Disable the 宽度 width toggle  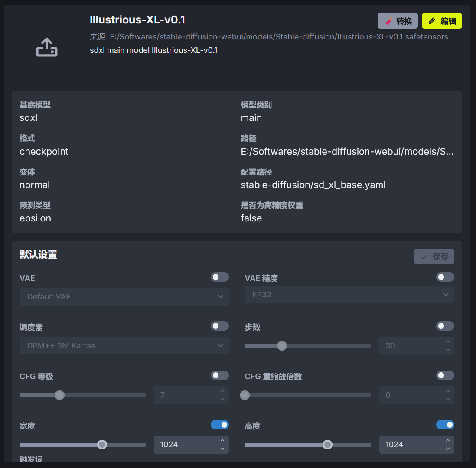[219, 425]
